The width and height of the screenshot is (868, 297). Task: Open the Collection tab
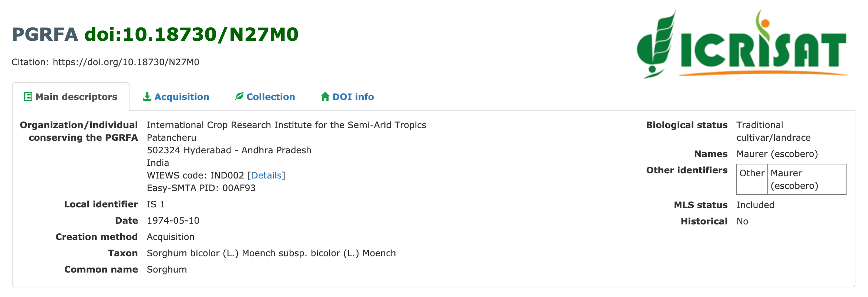pyautogui.click(x=270, y=97)
